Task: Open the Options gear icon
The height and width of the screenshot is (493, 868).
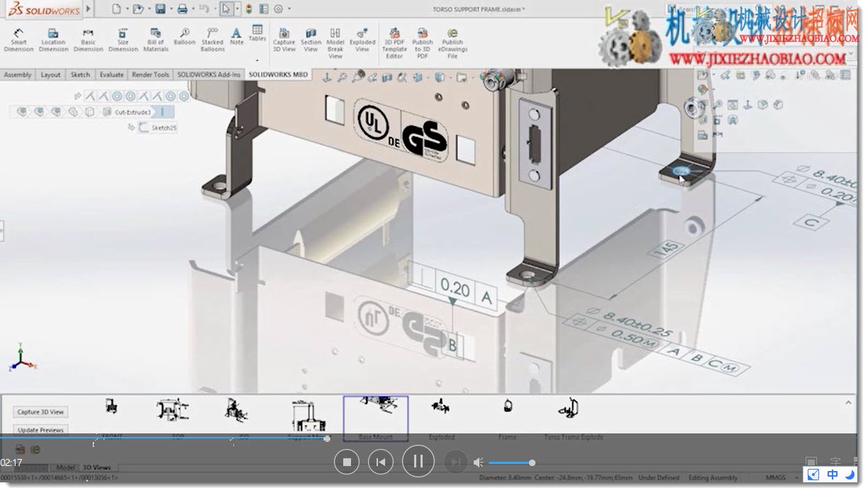Action: [x=278, y=9]
